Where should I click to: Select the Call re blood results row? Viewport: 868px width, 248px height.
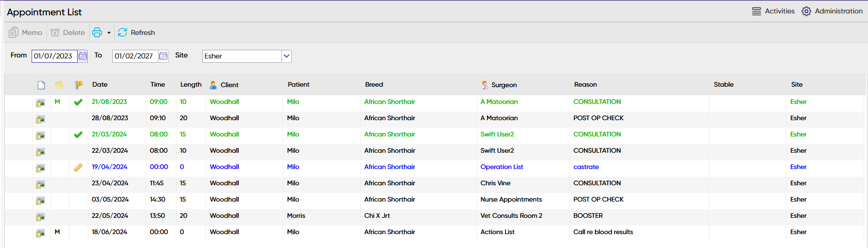pyautogui.click(x=603, y=232)
